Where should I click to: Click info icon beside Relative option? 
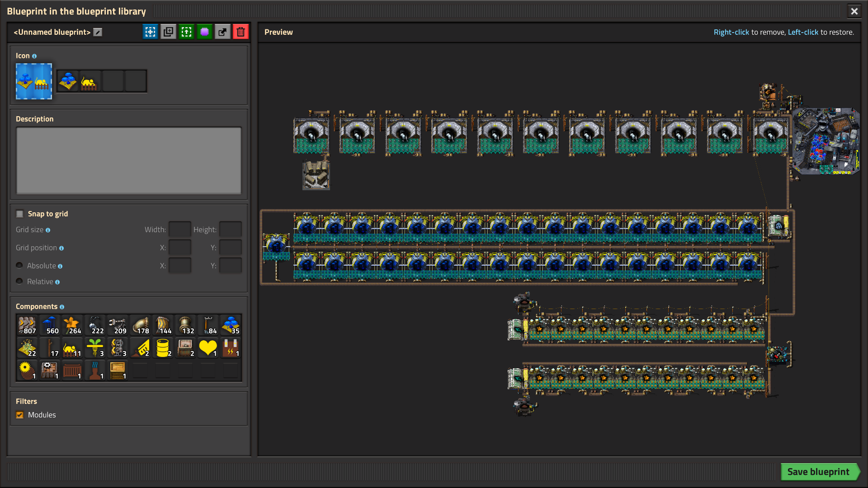[57, 282]
